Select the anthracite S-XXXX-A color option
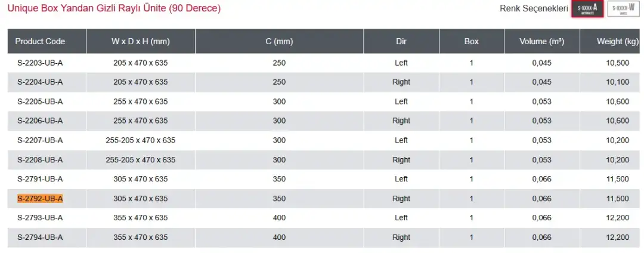 click(x=587, y=9)
